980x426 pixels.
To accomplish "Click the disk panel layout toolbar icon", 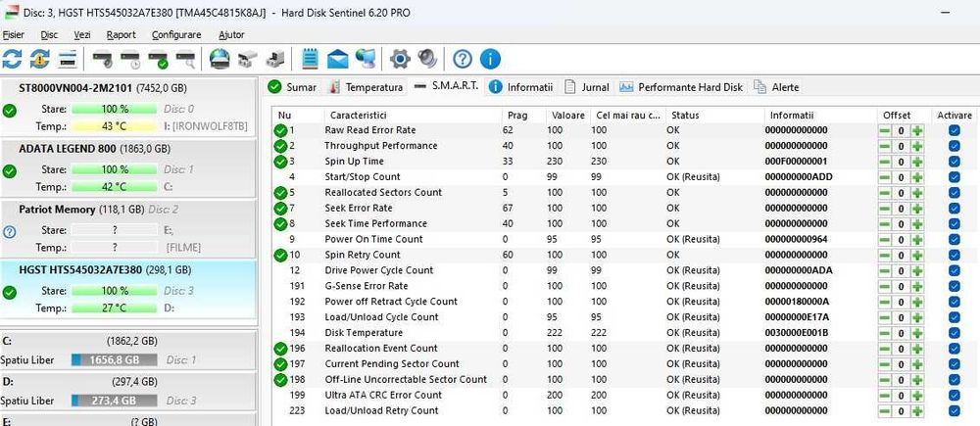I will 68,60.
